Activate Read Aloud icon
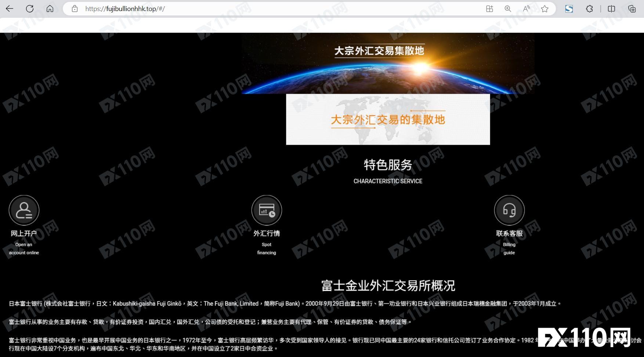This screenshot has height=357, width=644. point(526,9)
